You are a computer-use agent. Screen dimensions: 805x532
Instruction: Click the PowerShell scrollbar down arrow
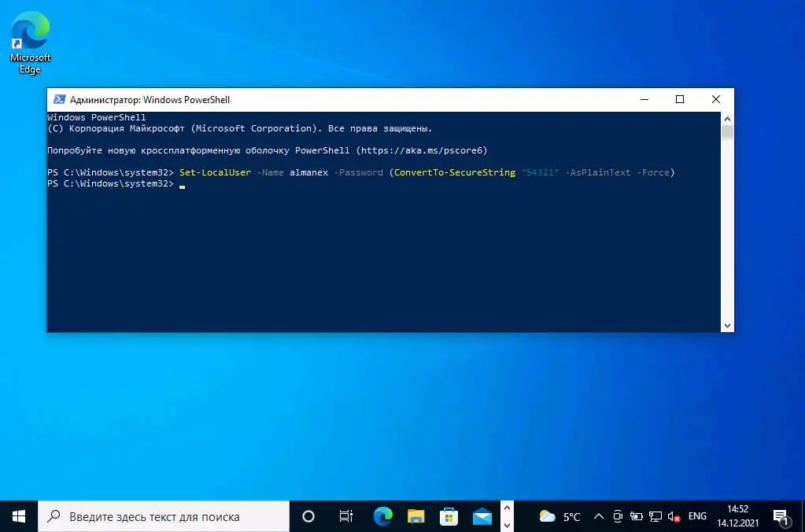coord(727,325)
